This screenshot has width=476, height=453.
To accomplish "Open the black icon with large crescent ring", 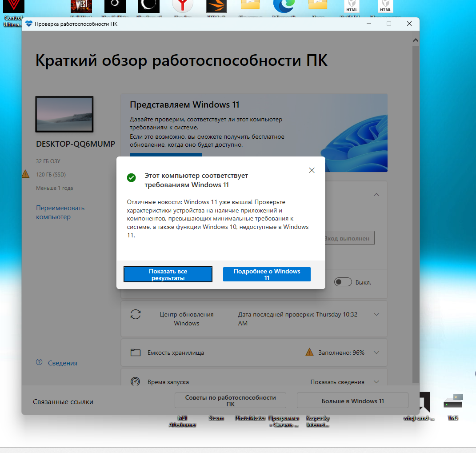I will (x=149, y=6).
